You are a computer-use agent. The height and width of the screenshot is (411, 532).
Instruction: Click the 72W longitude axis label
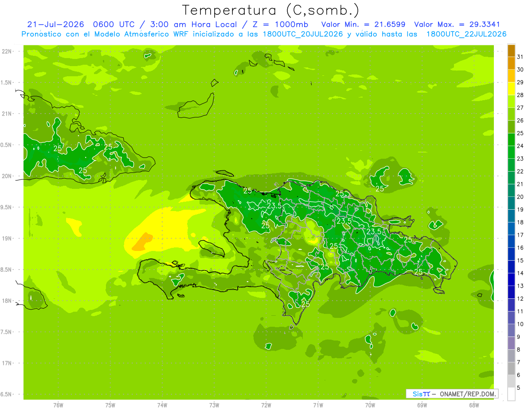(x=266, y=405)
